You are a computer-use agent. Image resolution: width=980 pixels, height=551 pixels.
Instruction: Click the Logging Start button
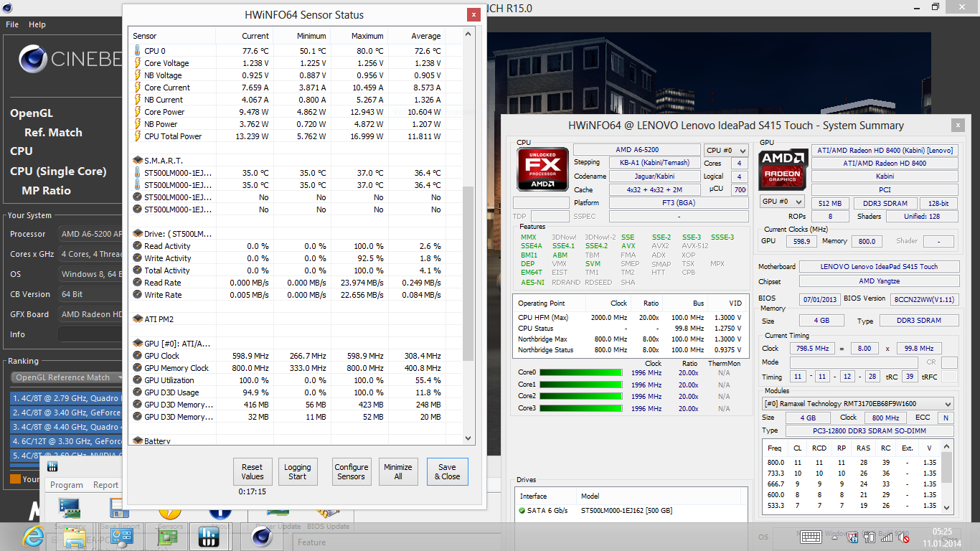(297, 471)
